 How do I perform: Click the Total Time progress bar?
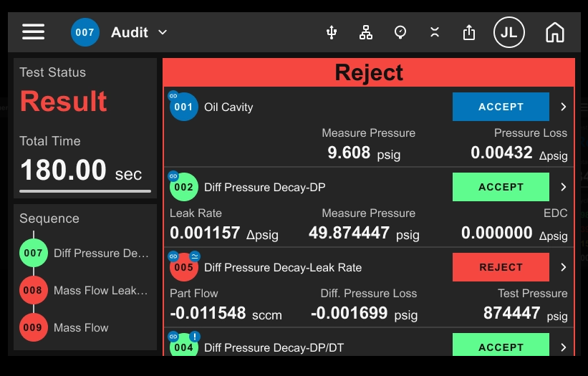85,191
